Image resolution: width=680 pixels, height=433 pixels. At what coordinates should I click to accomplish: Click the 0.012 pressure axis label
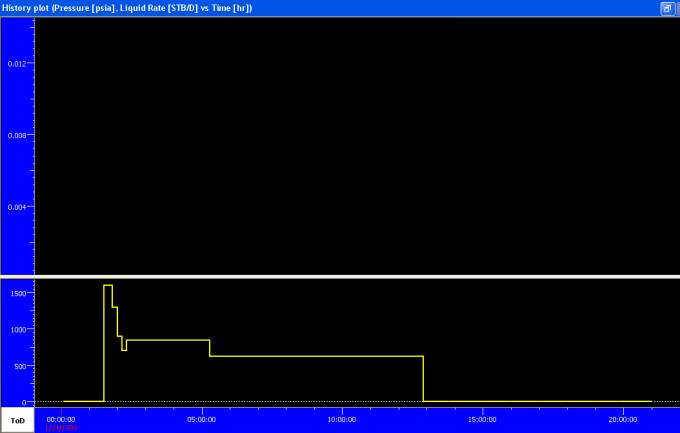pos(19,63)
